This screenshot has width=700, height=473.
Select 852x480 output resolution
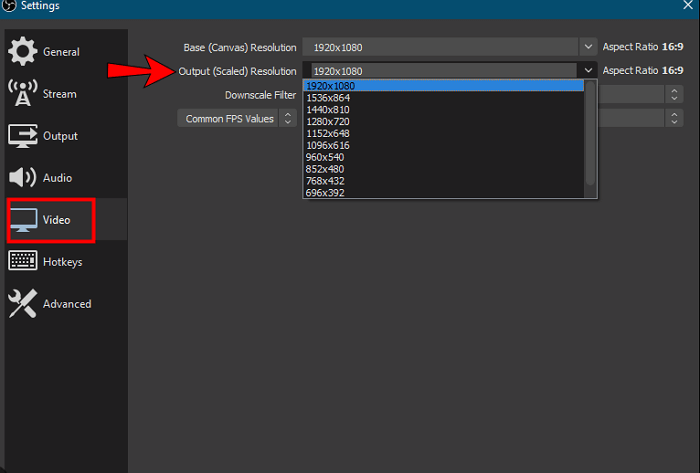(328, 169)
